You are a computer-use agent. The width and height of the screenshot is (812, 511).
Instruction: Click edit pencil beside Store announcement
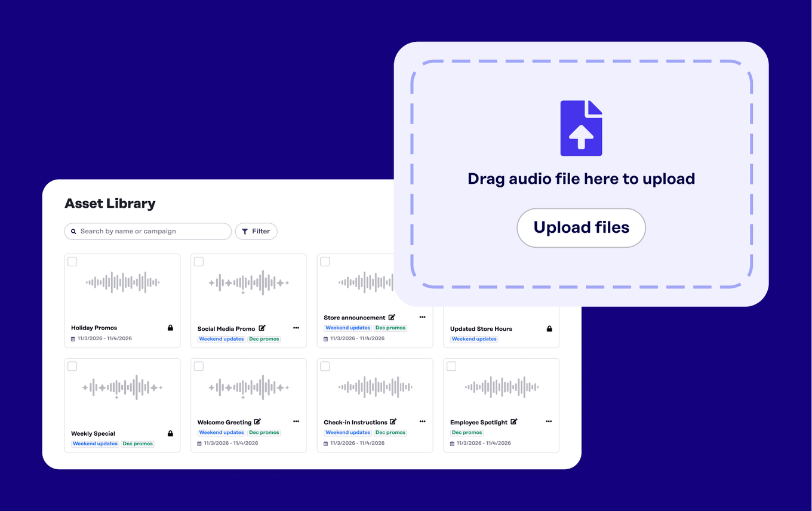[392, 317]
